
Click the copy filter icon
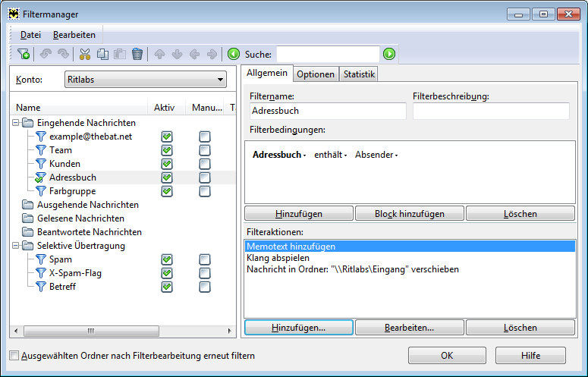pos(102,54)
